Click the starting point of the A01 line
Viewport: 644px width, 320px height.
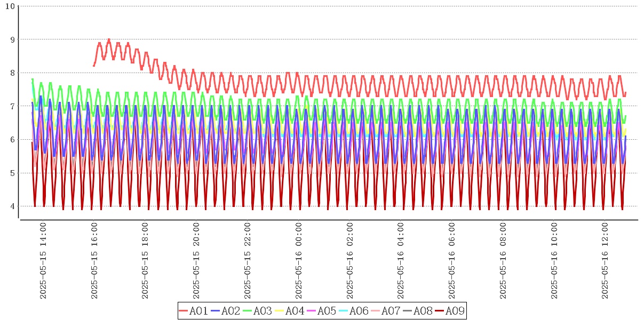pos(94,66)
